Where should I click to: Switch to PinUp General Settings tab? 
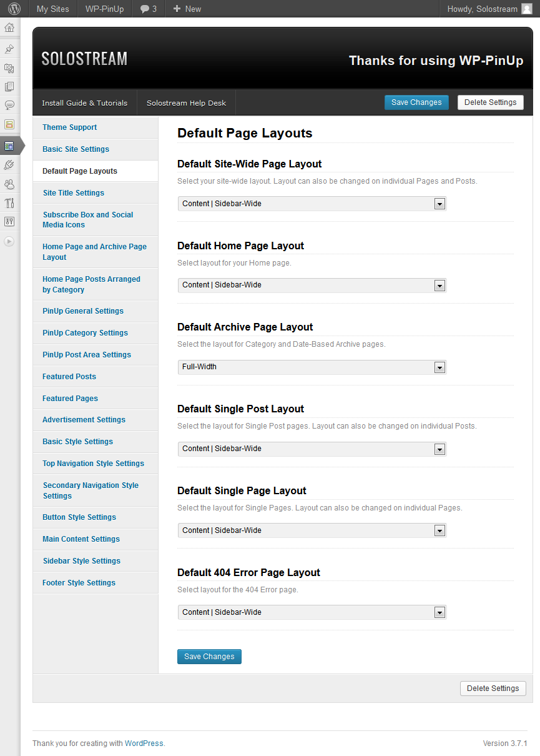click(x=96, y=311)
